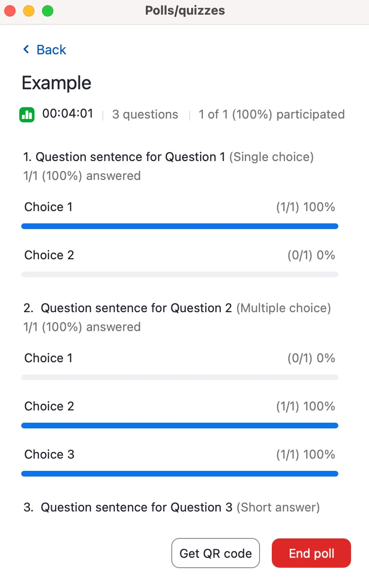Click the '1 of 1 (100%) participated' text
The width and height of the screenshot is (369, 588).
(x=271, y=114)
